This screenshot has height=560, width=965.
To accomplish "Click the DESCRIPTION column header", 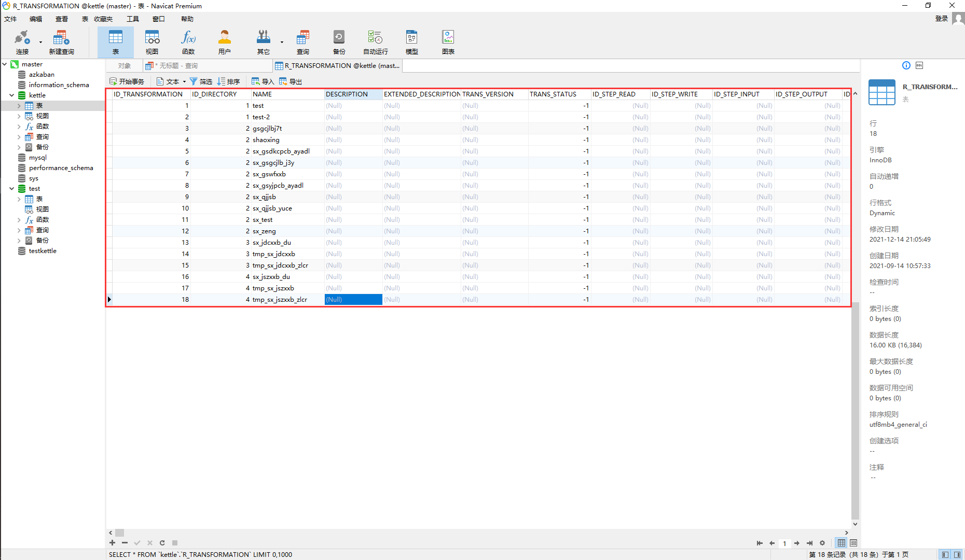I will click(353, 94).
